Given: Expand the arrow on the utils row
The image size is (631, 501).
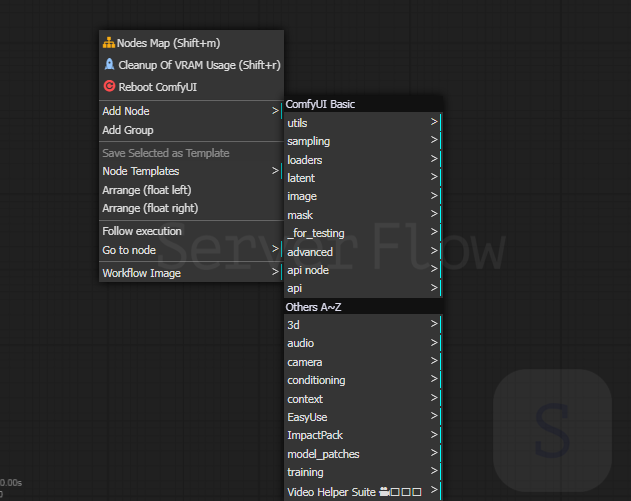Looking at the screenshot, I should pyautogui.click(x=434, y=122).
